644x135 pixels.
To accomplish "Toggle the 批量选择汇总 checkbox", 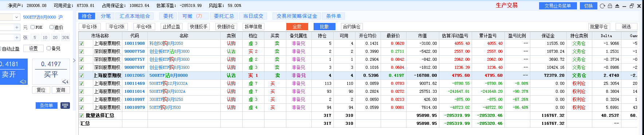I will [x=82, y=115].
